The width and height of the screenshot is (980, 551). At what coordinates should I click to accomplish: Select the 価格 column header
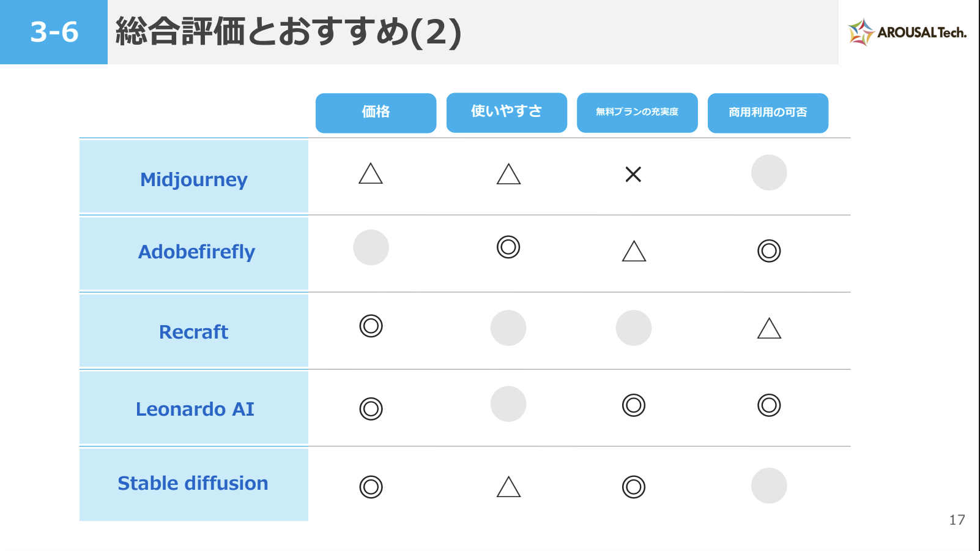(376, 113)
